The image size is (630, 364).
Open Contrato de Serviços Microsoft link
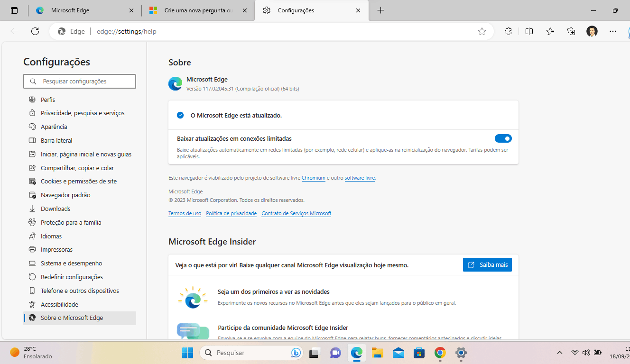296,214
